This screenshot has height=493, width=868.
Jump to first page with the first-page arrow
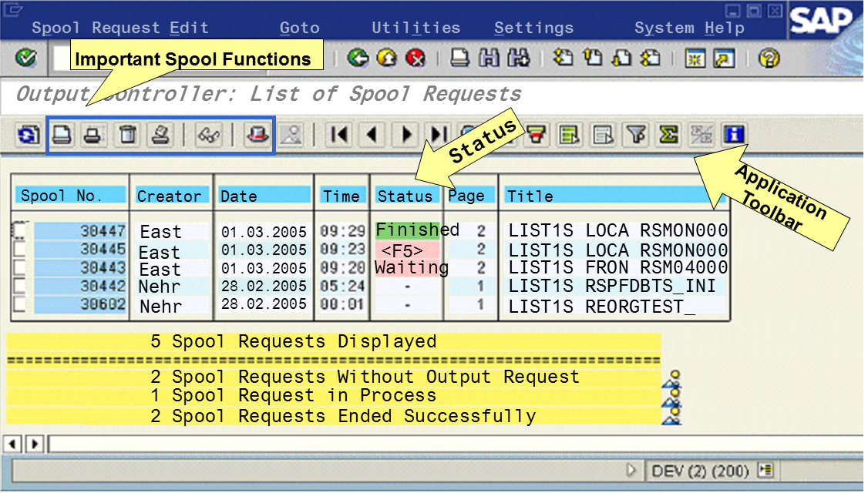pyautogui.click(x=338, y=136)
